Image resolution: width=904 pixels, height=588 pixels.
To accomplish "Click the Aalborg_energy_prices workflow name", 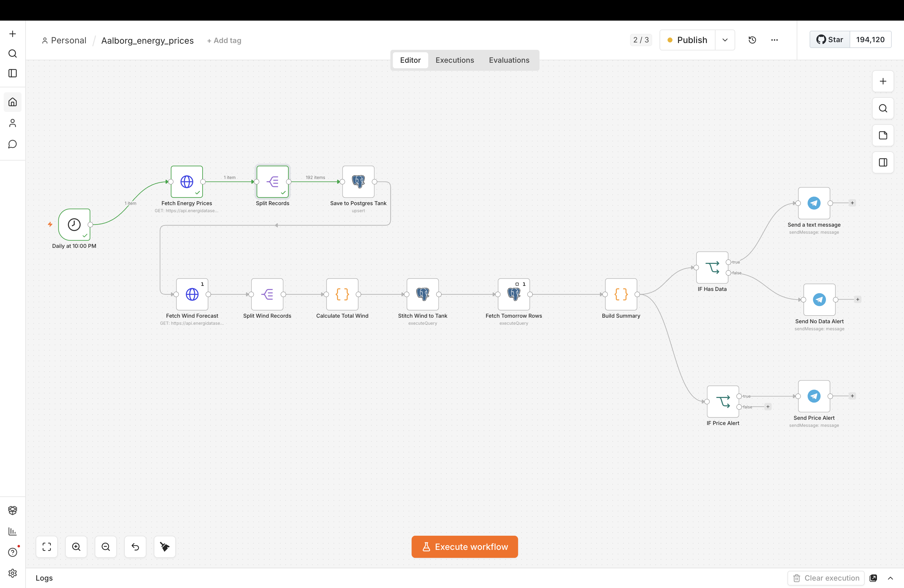I will pyautogui.click(x=147, y=41).
